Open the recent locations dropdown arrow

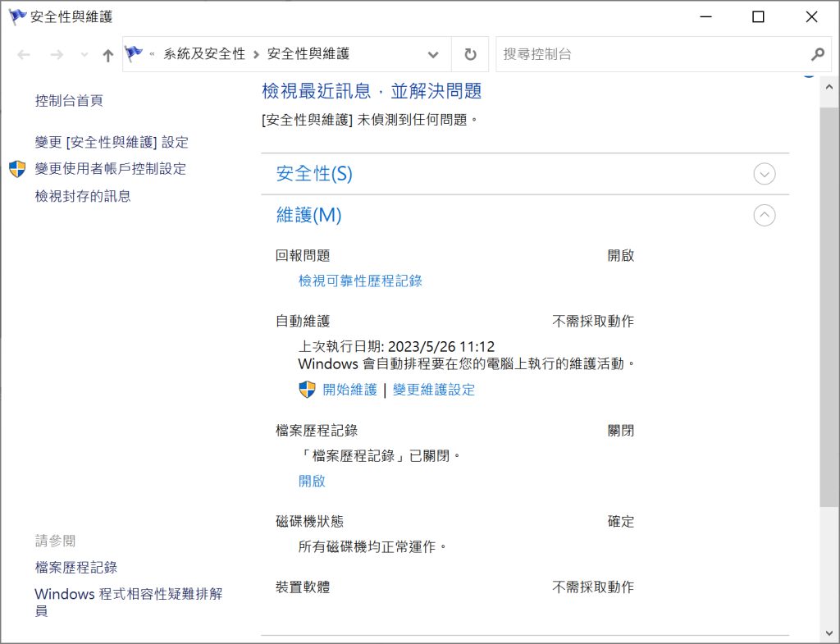coord(84,55)
